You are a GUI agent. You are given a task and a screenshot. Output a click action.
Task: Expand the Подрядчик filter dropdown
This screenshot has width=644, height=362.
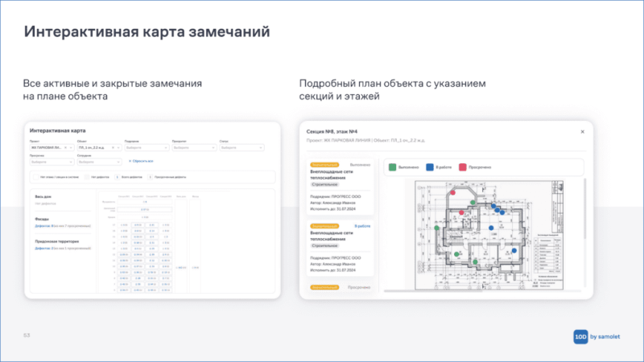[147, 148]
